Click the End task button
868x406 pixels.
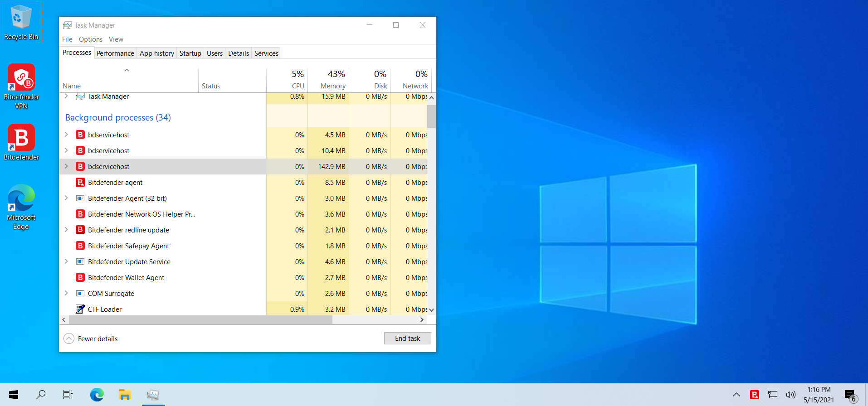pos(408,338)
